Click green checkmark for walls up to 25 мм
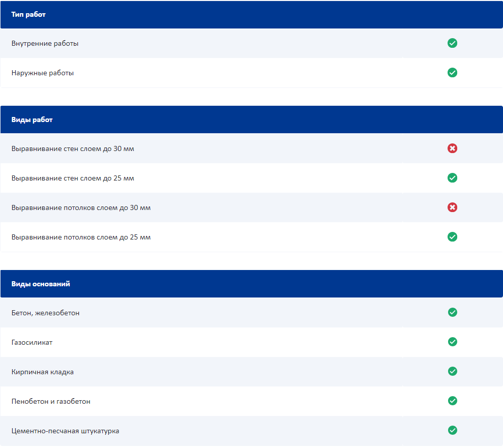 452,178
